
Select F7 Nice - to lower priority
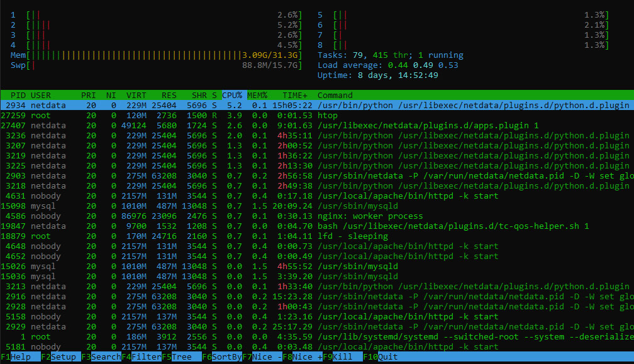coord(262,357)
